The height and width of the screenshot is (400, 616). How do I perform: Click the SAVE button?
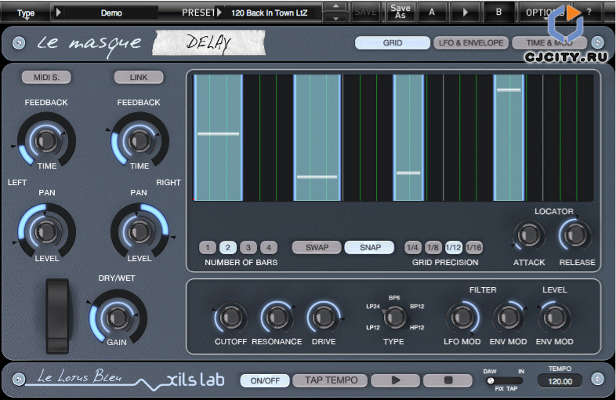[x=365, y=12]
